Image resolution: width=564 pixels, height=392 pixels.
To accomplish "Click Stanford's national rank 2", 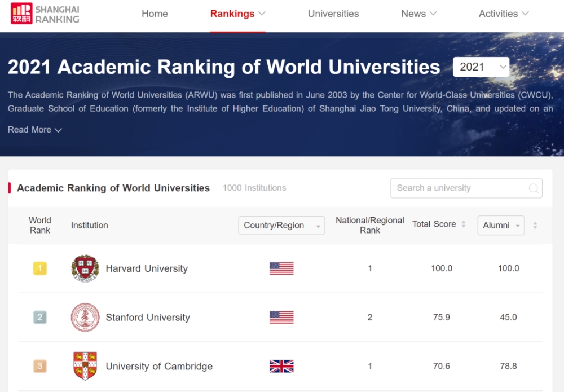I will (370, 317).
